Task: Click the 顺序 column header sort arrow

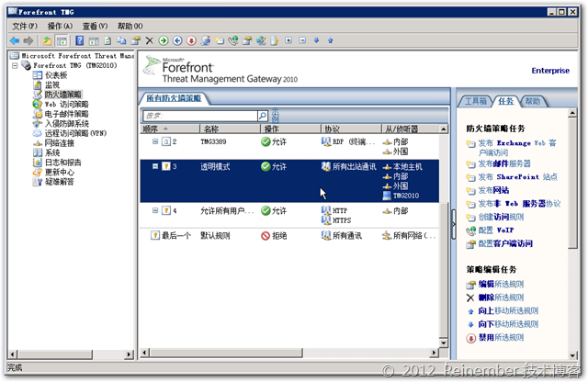Action: (x=165, y=129)
